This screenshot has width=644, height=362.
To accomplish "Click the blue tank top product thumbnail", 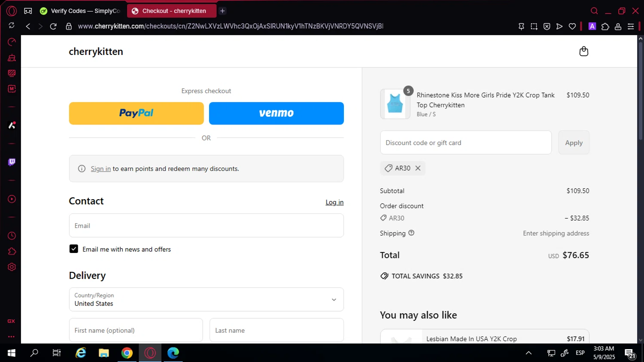I will [x=395, y=104].
